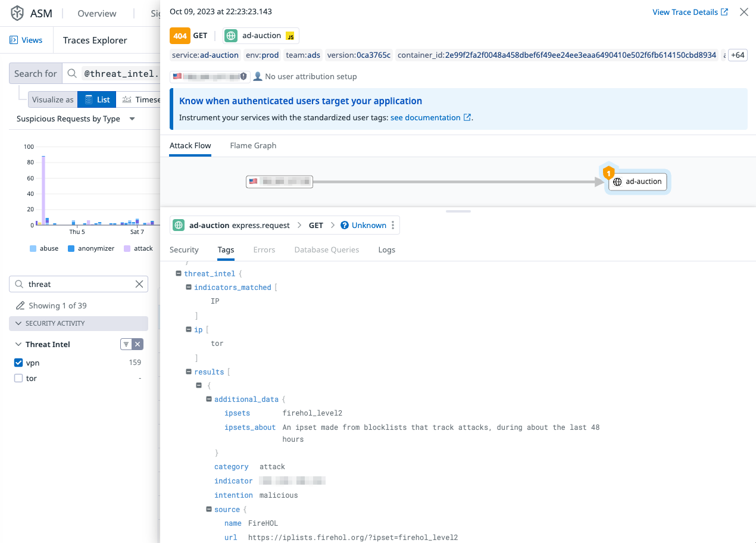Click the ad-auction service globe icon in the header
The image size is (756, 543).
click(231, 36)
